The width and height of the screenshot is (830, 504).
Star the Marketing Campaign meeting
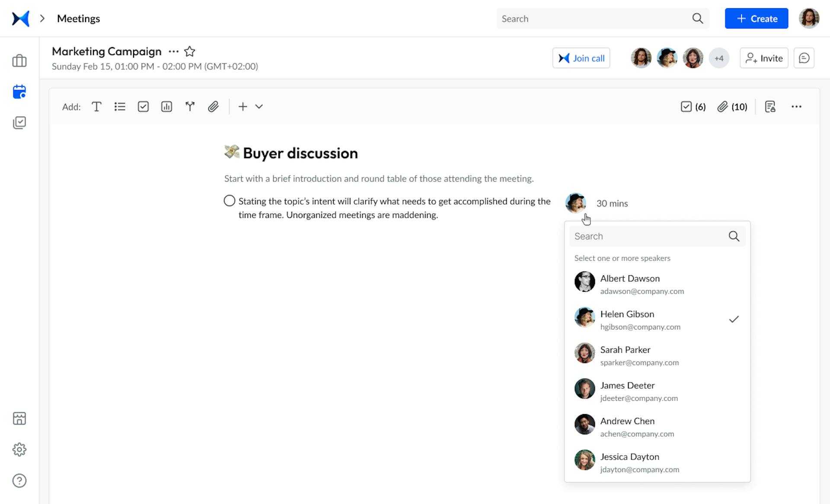pyautogui.click(x=190, y=51)
